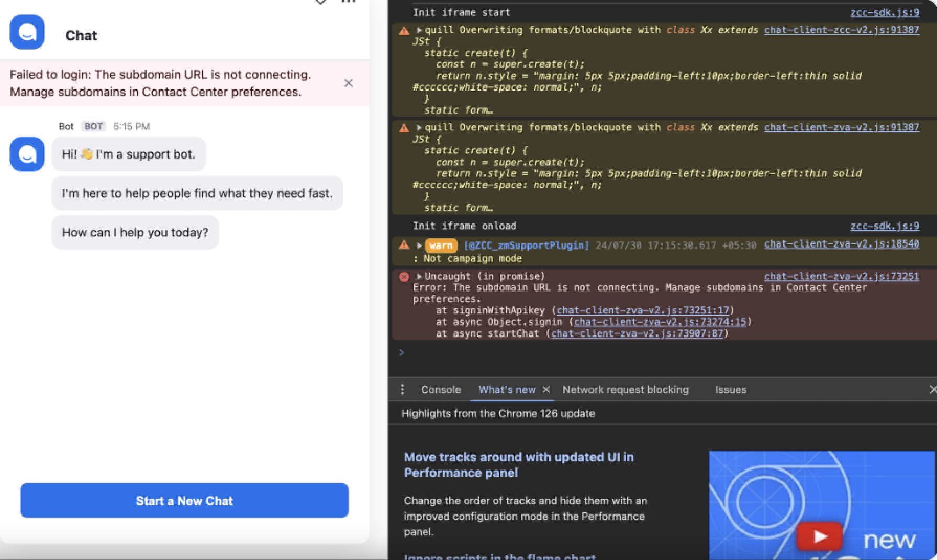Expand second quill Overwriting warning (chat-client-zva-v2)
The width and height of the screenshot is (937, 560).
click(419, 127)
